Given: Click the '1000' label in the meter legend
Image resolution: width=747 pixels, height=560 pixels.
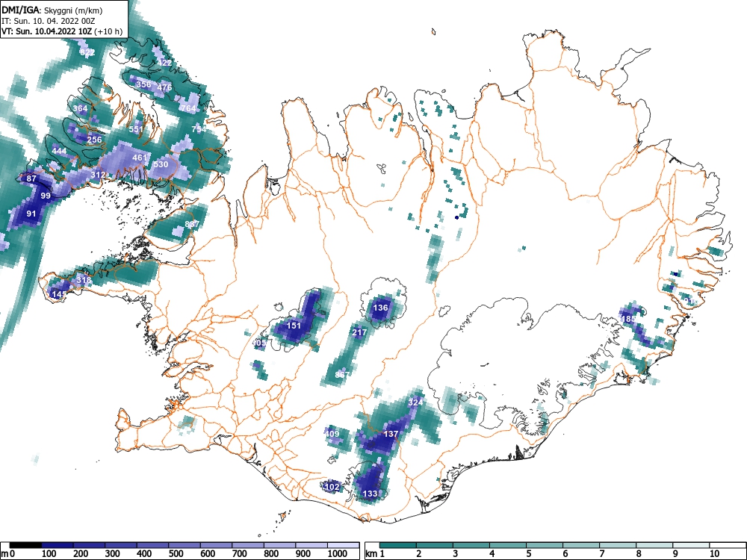Looking at the screenshot, I should click(x=338, y=554).
